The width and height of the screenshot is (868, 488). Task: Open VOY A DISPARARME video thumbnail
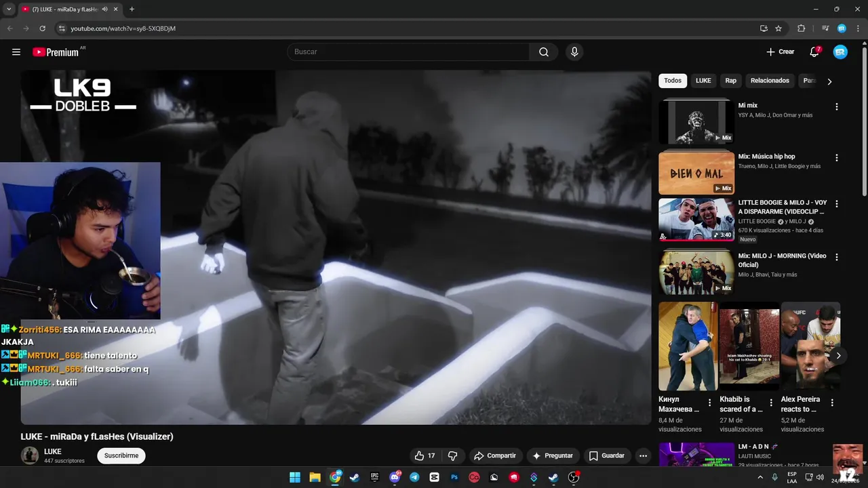pos(696,220)
